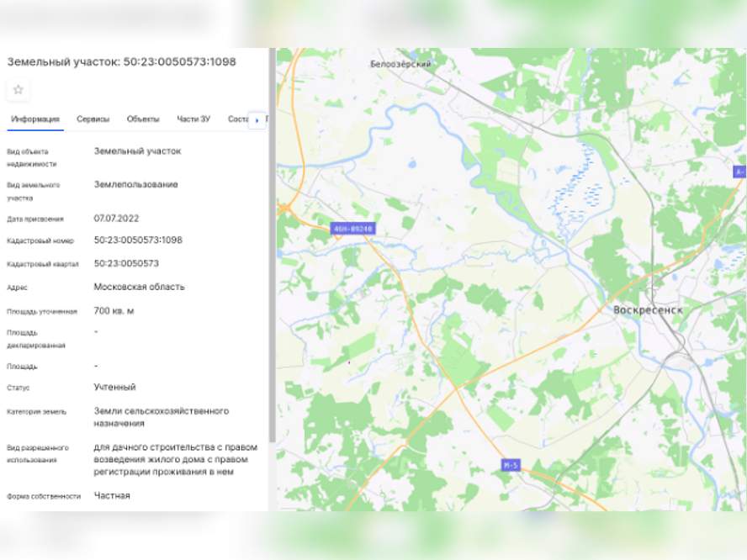Click the Воскресенск city label on map

click(648, 310)
